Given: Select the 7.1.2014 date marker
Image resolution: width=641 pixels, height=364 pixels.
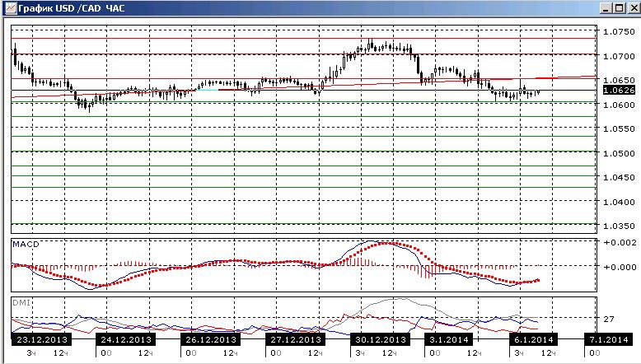Looking at the screenshot, I should tap(609, 339).
